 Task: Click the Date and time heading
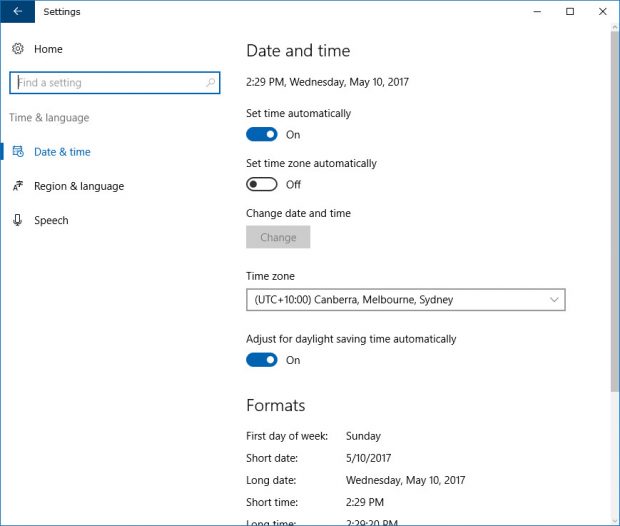[298, 51]
